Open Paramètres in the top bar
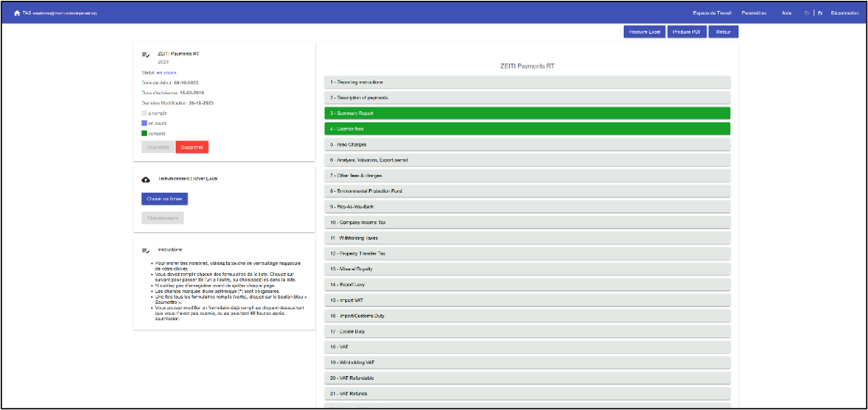 coord(754,13)
